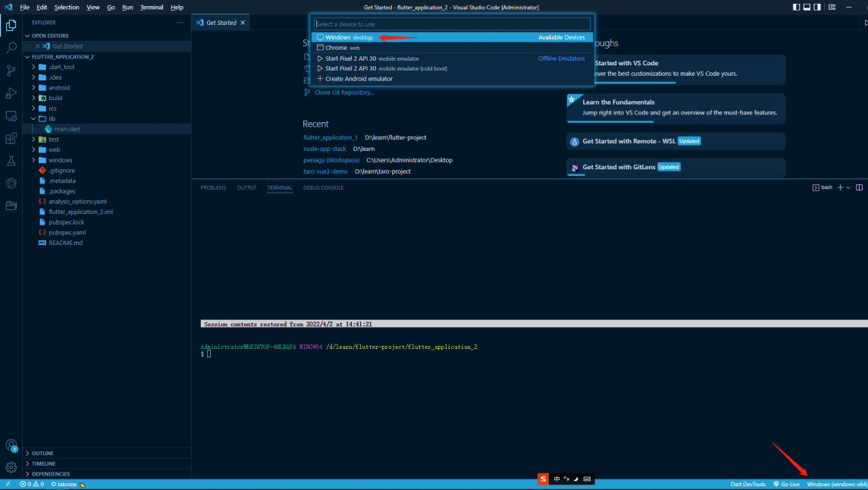
Task: Switch to the Debug Console tab
Action: pyautogui.click(x=323, y=187)
